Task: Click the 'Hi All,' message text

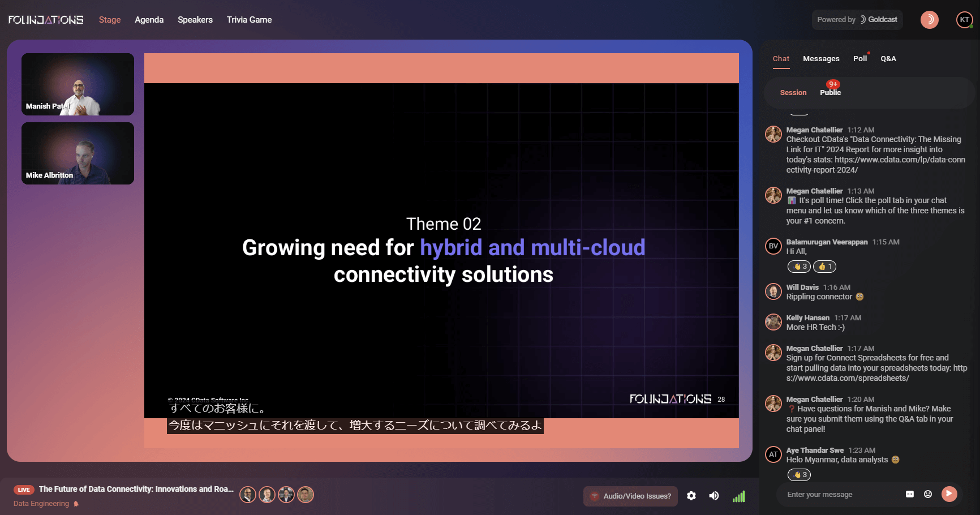Action: pos(797,252)
